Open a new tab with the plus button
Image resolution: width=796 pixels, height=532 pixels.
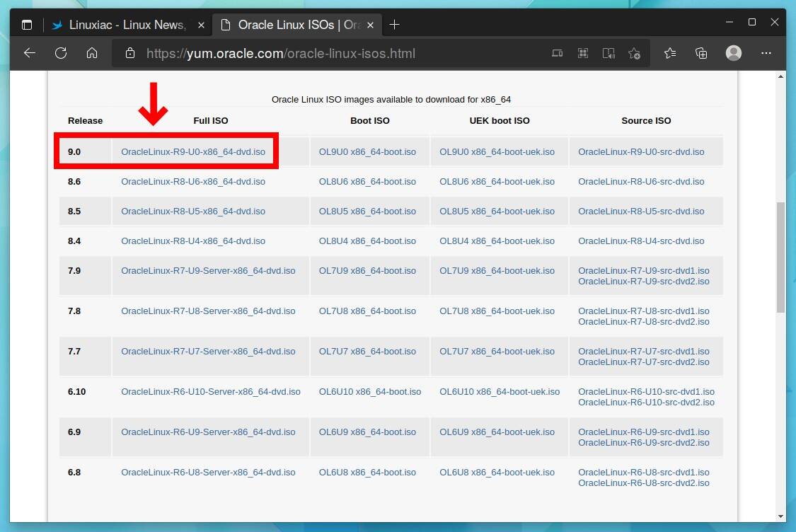(395, 24)
